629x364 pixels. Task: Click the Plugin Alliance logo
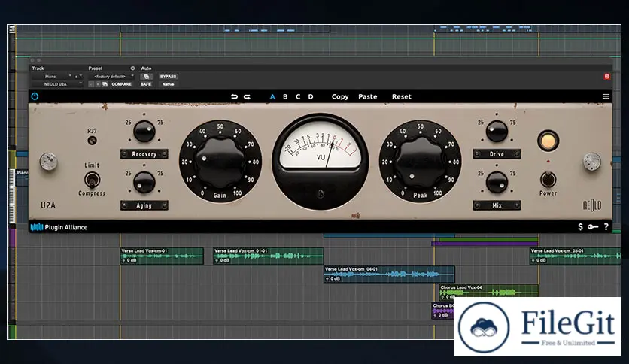59,227
